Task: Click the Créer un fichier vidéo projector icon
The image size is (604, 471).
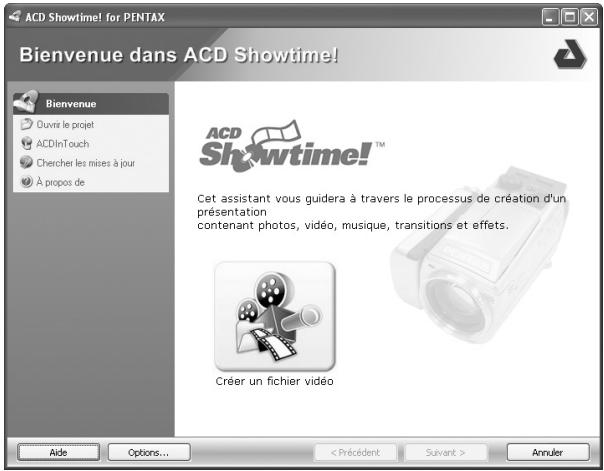Action: [x=275, y=316]
